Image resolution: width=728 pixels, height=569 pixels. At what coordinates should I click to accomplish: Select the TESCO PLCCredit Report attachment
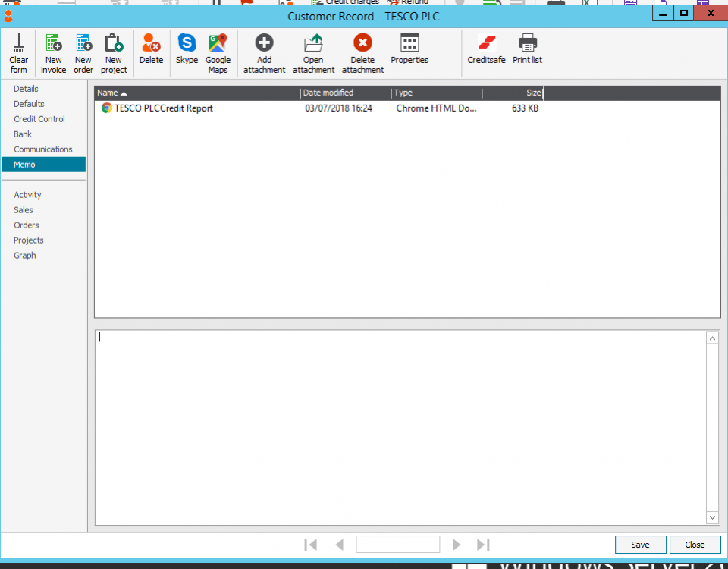pos(164,108)
